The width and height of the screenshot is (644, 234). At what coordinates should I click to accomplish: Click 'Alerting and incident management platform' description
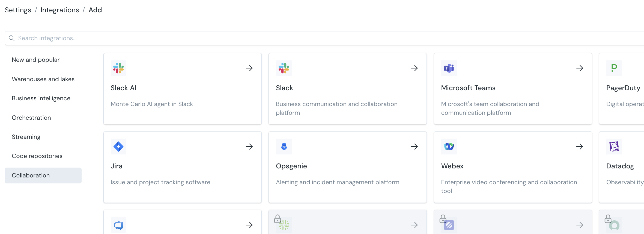pos(338,182)
